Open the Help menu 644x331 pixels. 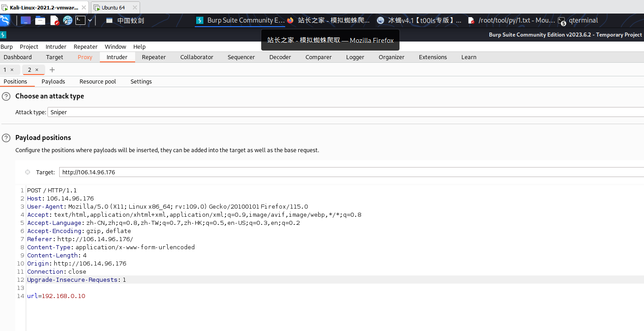139,47
